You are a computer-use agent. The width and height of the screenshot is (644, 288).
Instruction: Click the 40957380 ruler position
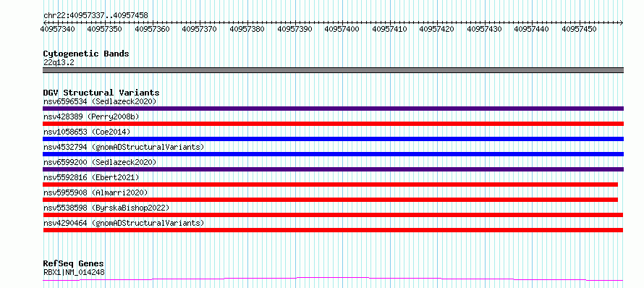pyautogui.click(x=247, y=29)
